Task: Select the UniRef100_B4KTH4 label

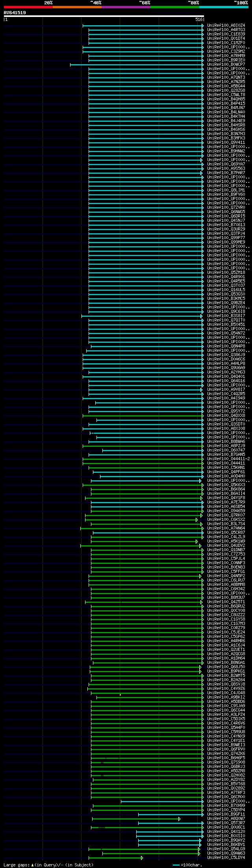Action: pyautogui.click(x=226, y=116)
